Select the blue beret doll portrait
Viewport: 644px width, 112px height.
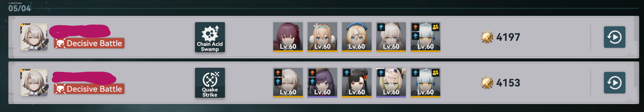[357, 37]
